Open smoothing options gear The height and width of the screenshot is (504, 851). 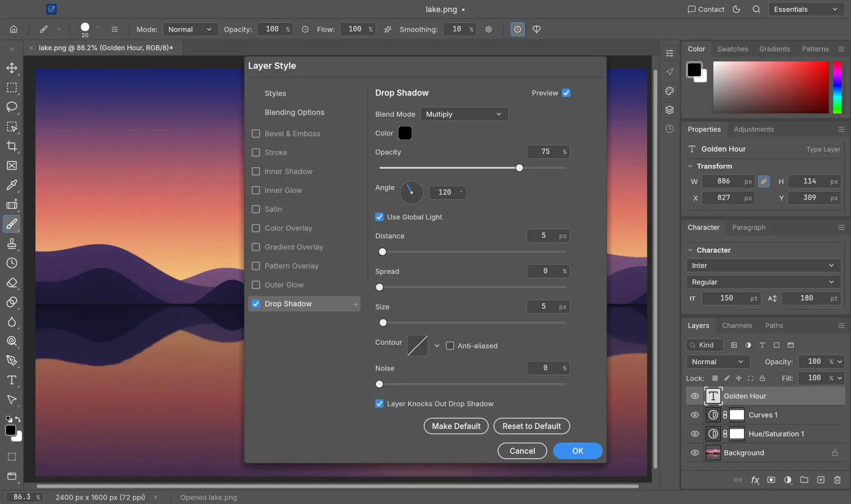point(489,29)
